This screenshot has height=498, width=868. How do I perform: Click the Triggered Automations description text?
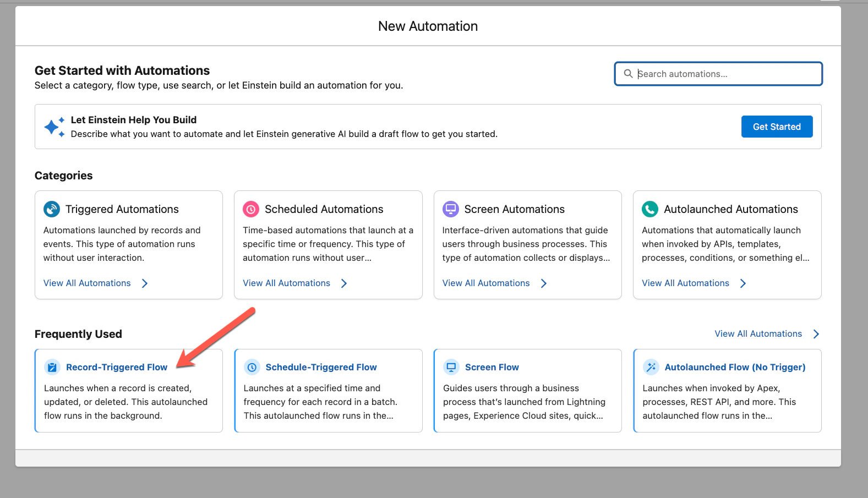(122, 244)
